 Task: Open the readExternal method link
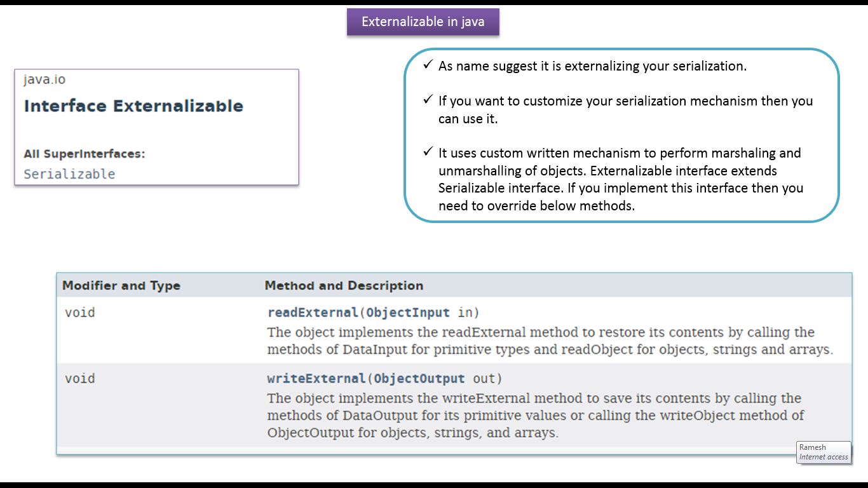pyautogui.click(x=313, y=313)
